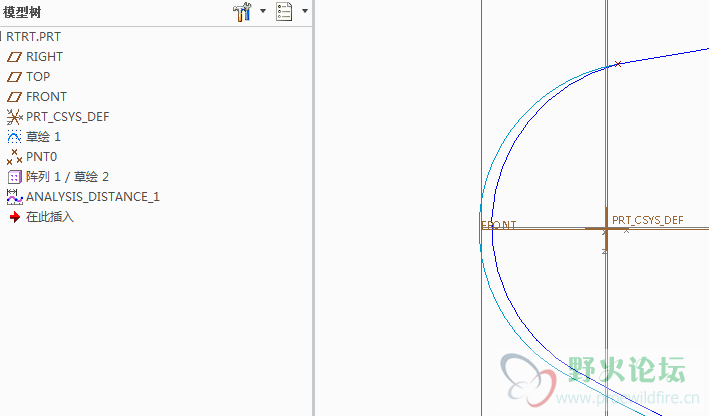The width and height of the screenshot is (709, 416).
Task: Click the ANALYSIS_DISTANCE_1 analysis icon
Action: (14, 197)
